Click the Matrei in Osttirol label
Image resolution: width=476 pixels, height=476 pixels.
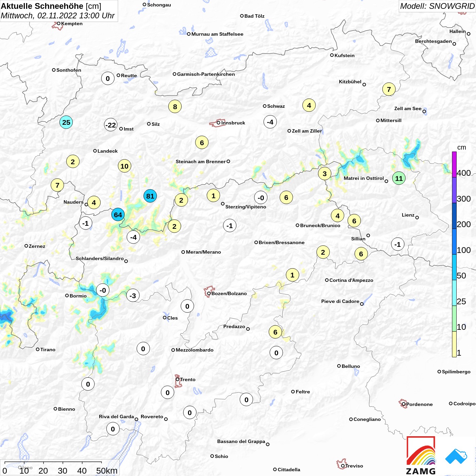click(x=364, y=178)
